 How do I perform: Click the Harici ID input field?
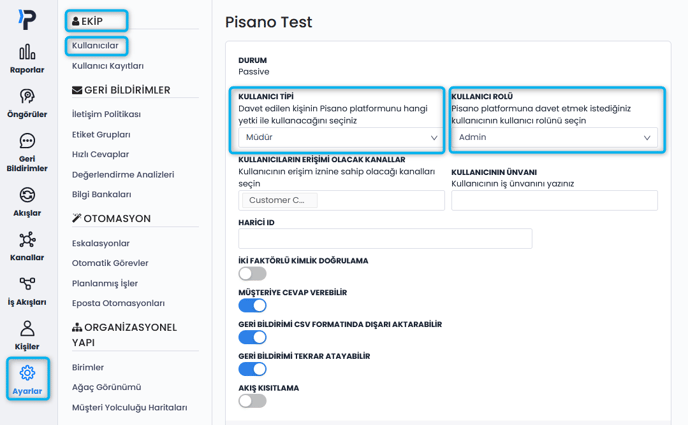coord(385,238)
